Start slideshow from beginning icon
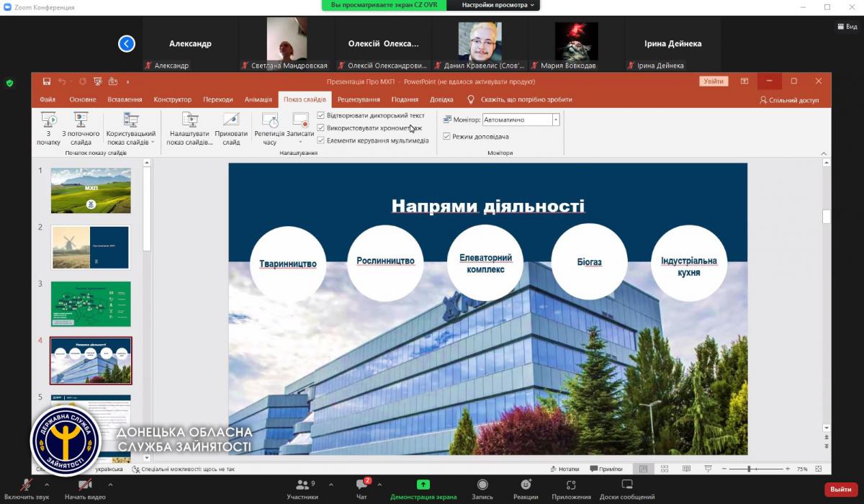This screenshot has height=504, width=864. [48, 121]
